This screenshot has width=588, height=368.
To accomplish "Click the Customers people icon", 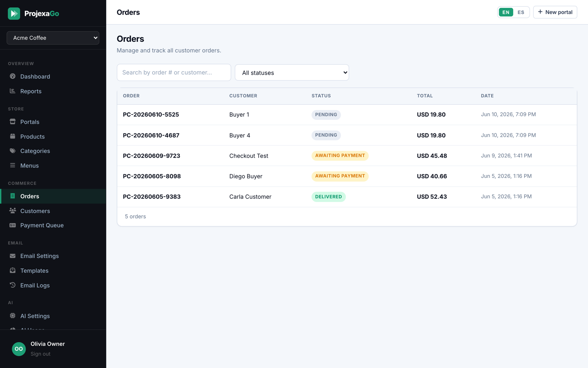I will (13, 211).
